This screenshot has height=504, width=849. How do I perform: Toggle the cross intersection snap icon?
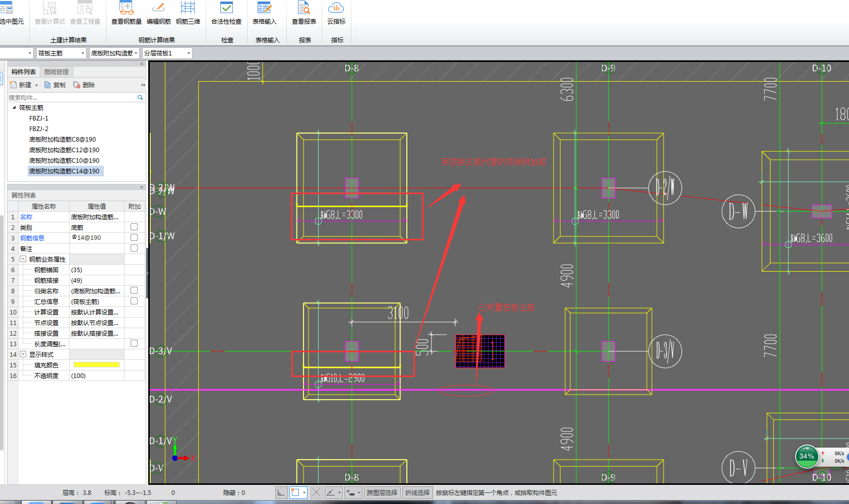point(316,492)
